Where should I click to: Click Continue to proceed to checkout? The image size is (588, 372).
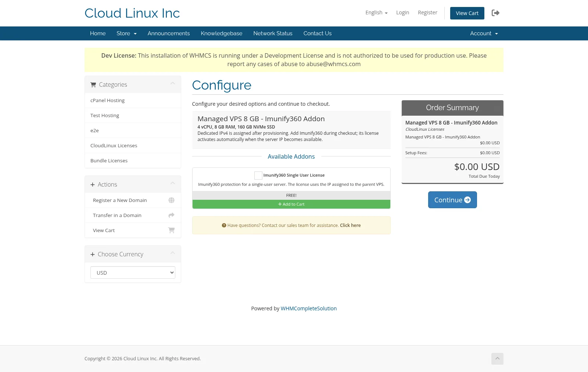pos(452,200)
